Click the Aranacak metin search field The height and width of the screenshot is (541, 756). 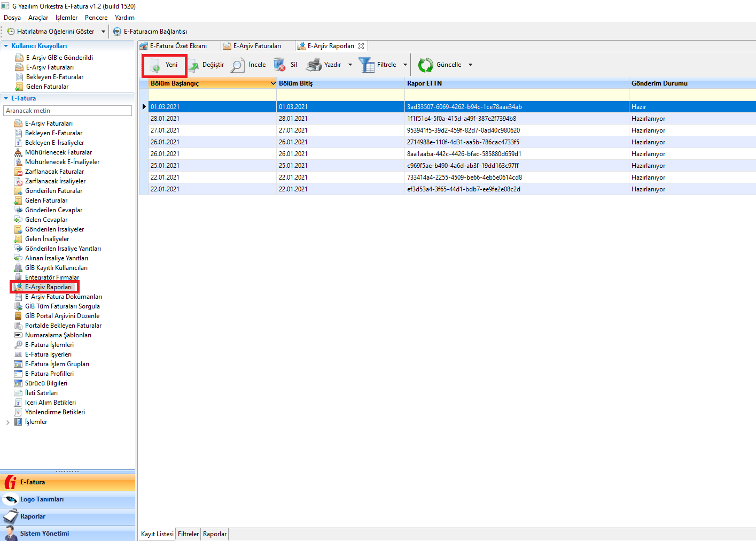(x=67, y=111)
